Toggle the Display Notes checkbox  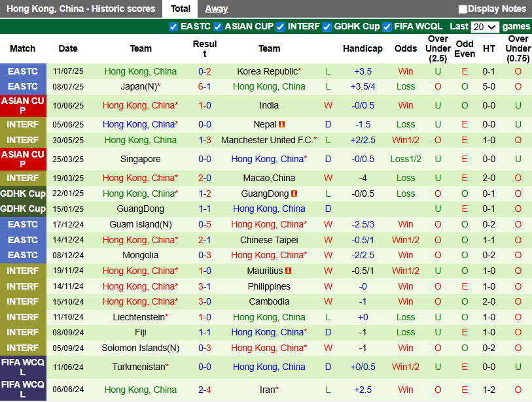coord(463,9)
